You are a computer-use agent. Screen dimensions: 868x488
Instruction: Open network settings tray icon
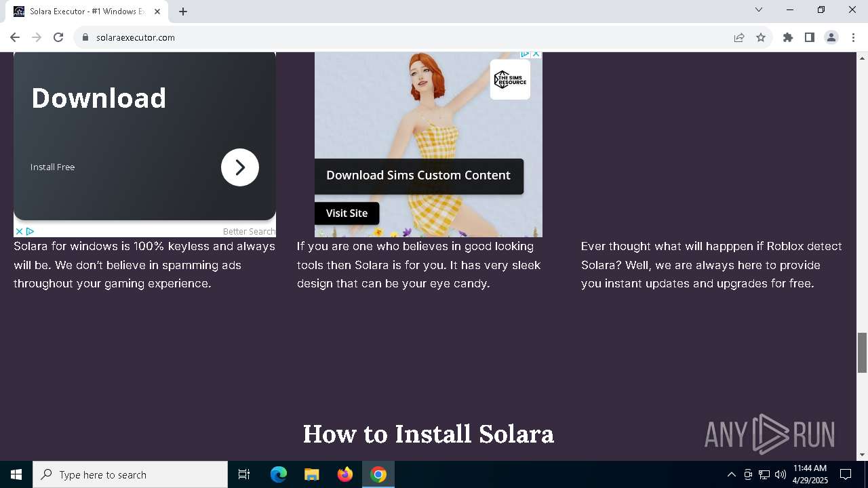click(764, 474)
